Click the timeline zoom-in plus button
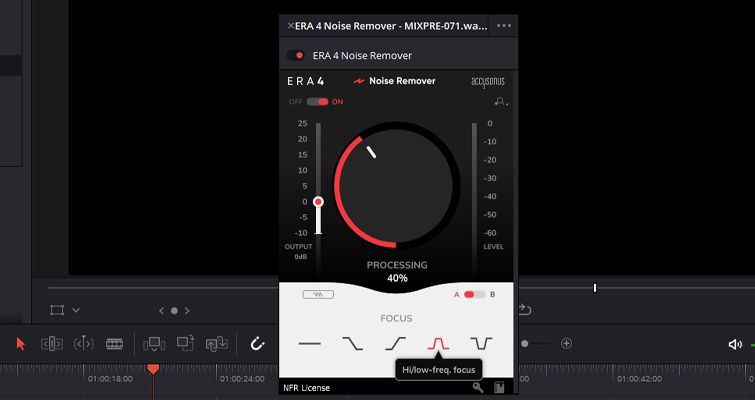Viewport: 755px width, 400px height. (566, 343)
